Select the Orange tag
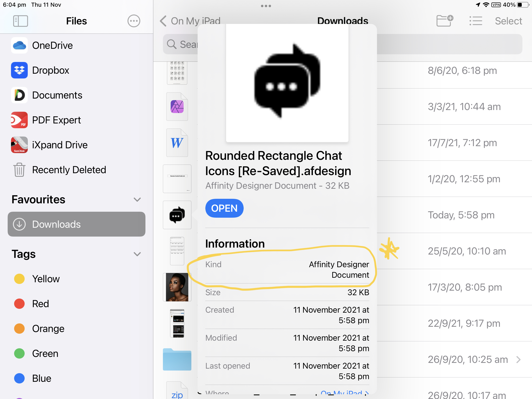The height and width of the screenshot is (399, 532). [x=77, y=329]
